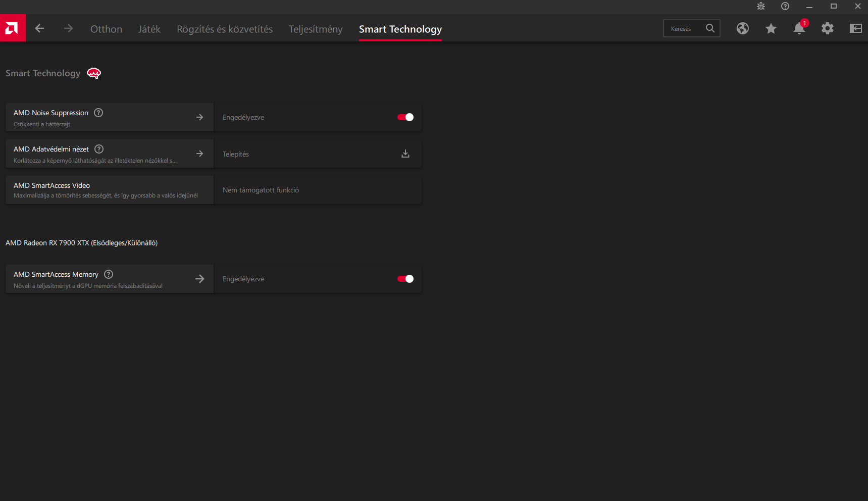Viewport: 868px width, 501px height.
Task: Switch to Rögzítés és közvetítés tab
Action: [x=225, y=29]
